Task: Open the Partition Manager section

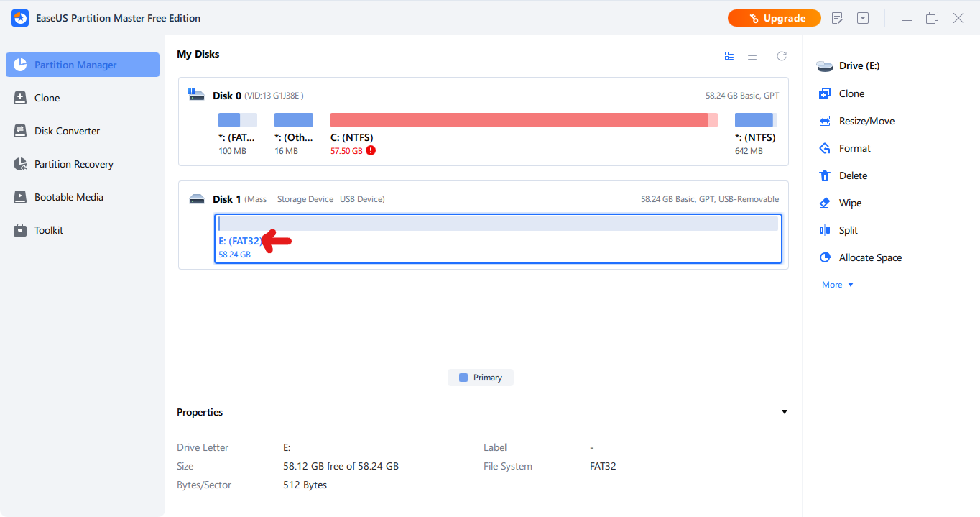Action: click(x=83, y=65)
